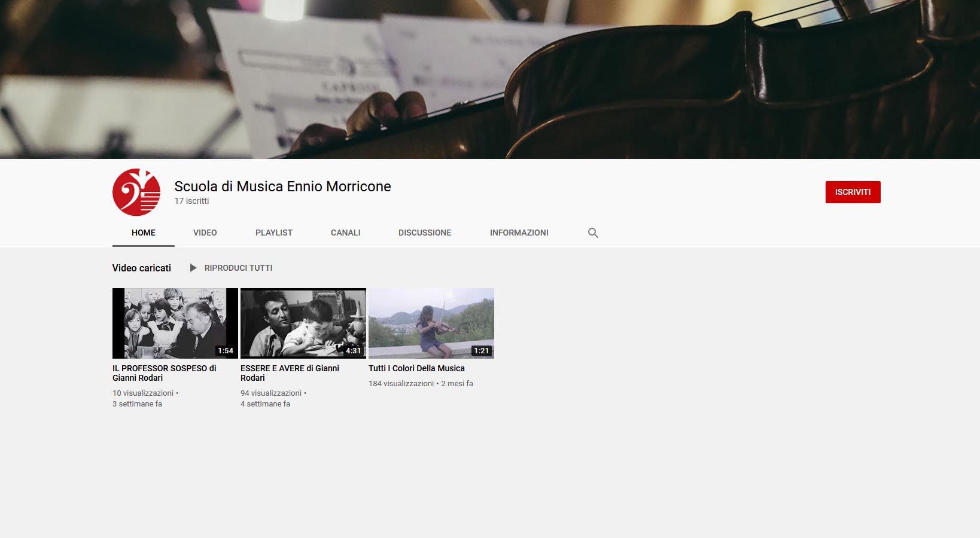
Task: Open the VIDEO tab
Action: click(x=205, y=233)
